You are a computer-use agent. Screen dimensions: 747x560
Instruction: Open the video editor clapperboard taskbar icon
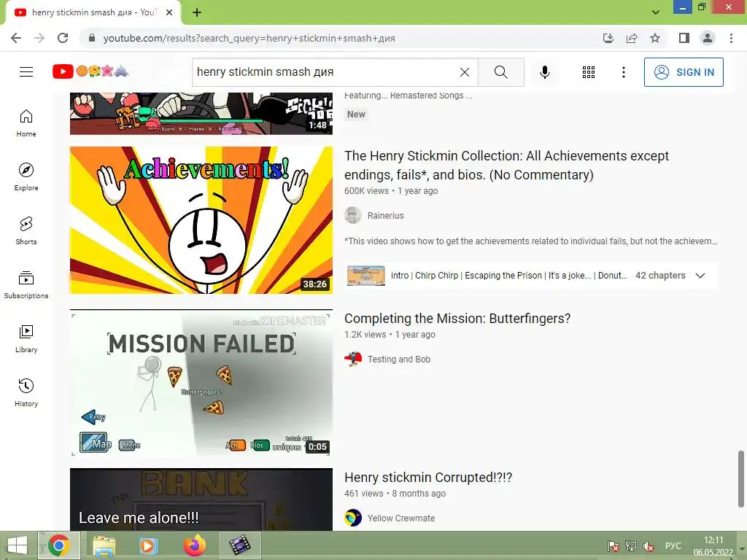239,545
